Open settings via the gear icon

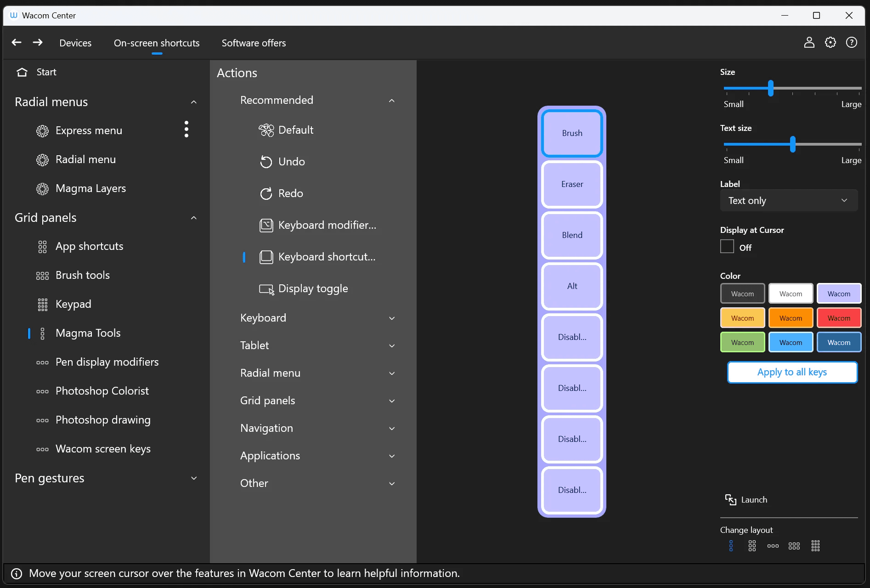[x=830, y=43]
